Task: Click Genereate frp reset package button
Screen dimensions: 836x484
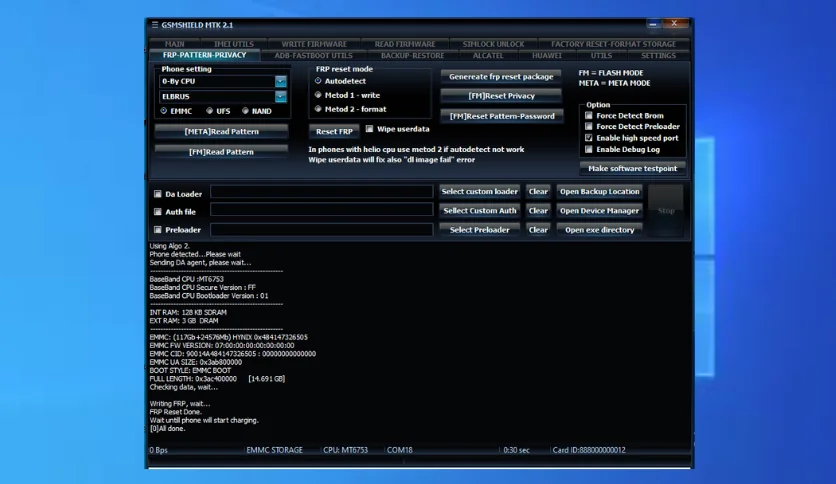Action: 501,77
